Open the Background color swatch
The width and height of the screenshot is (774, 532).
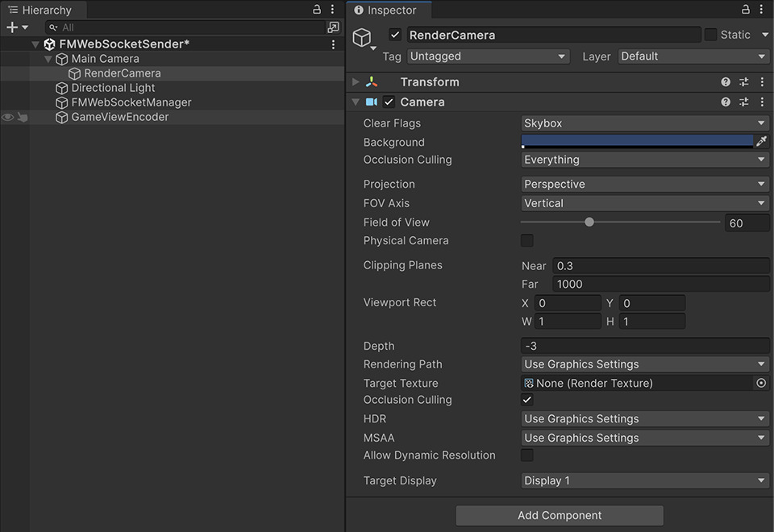(637, 140)
